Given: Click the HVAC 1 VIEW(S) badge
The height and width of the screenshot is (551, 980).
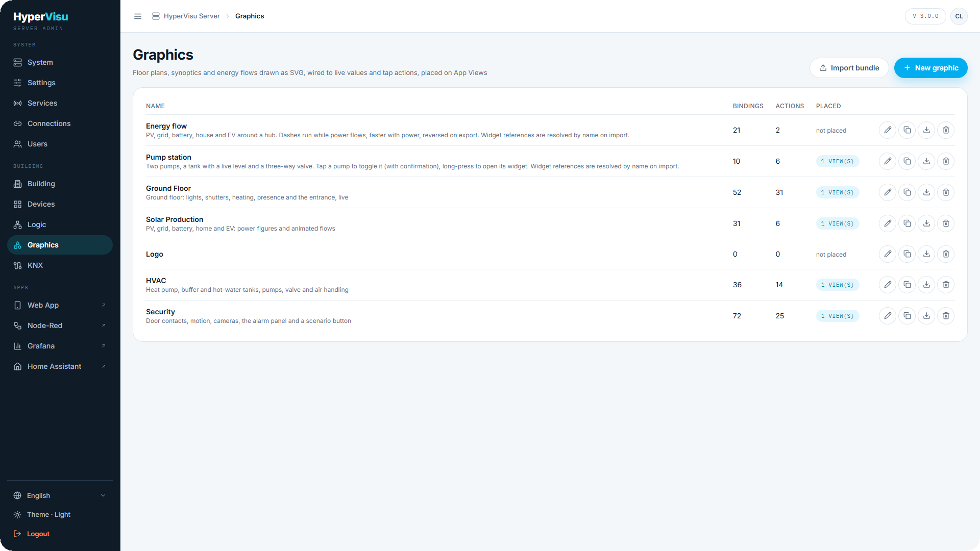Looking at the screenshot, I should pyautogui.click(x=837, y=285).
